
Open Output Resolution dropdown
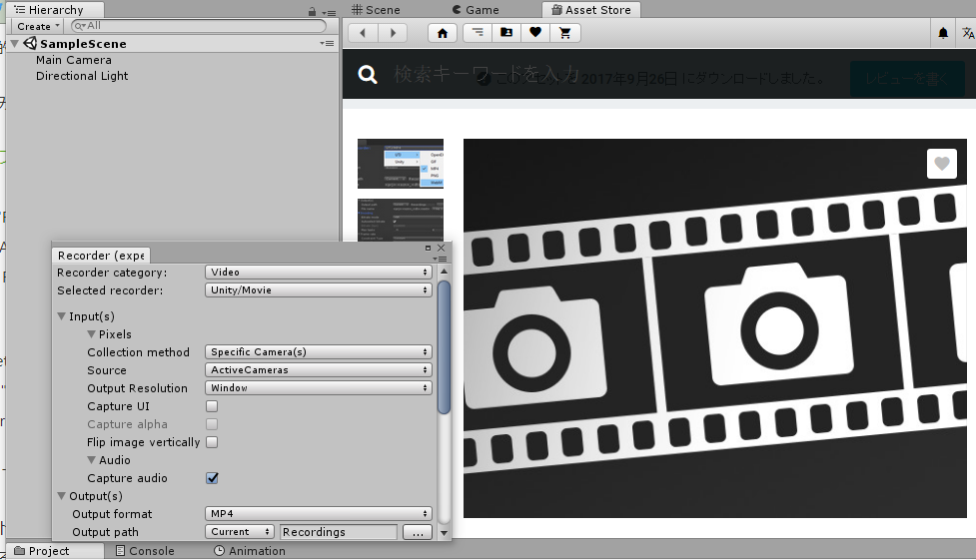tap(318, 388)
